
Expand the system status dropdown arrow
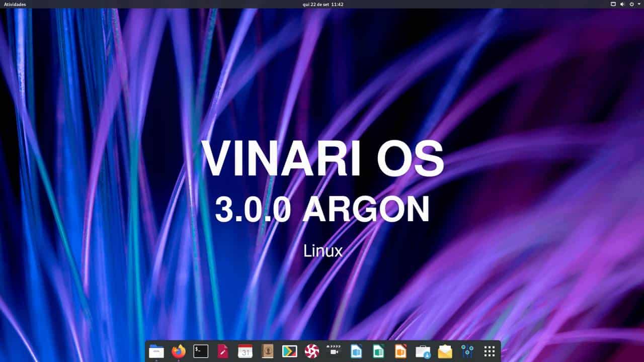tap(640, 5)
